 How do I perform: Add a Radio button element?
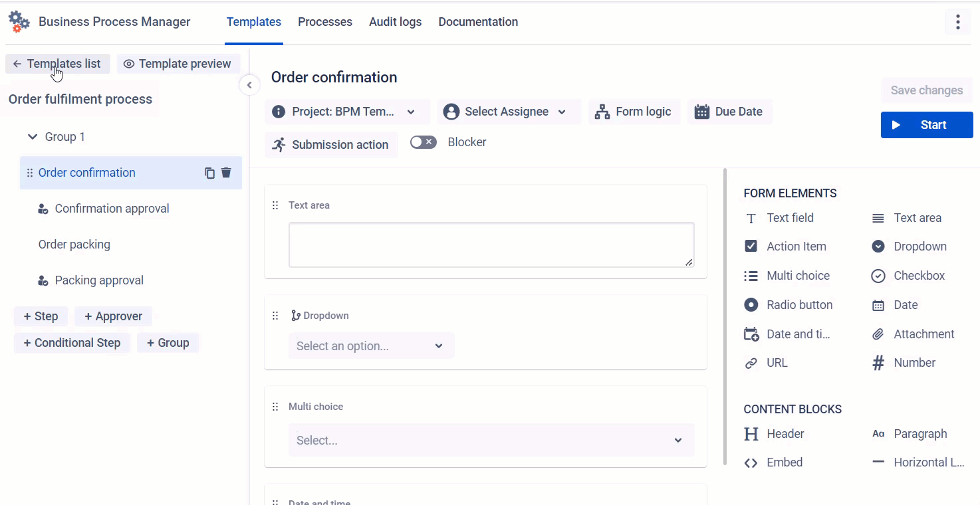(789, 304)
